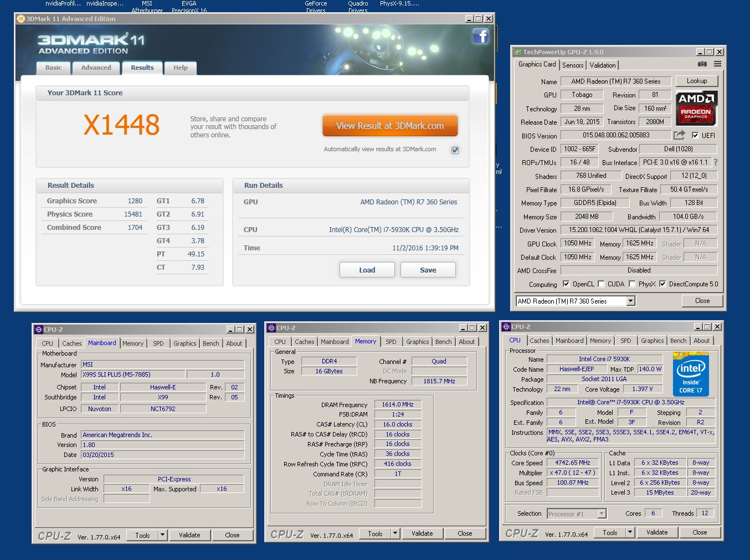Click the GPU-Z Name field
750x560 pixels.
click(616, 81)
